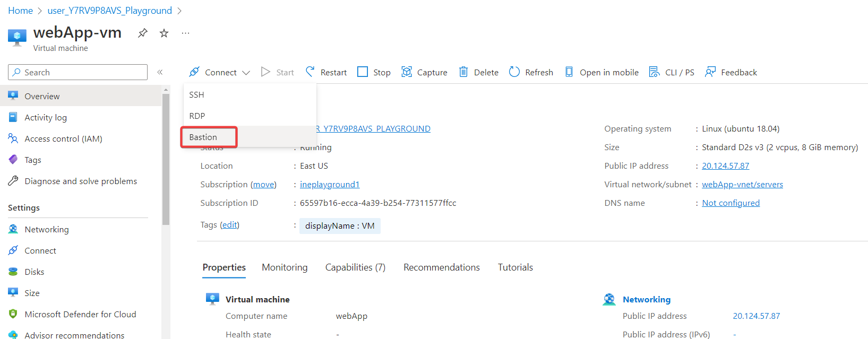Expand the Connect dropdown menu
868x339 pixels.
point(219,72)
